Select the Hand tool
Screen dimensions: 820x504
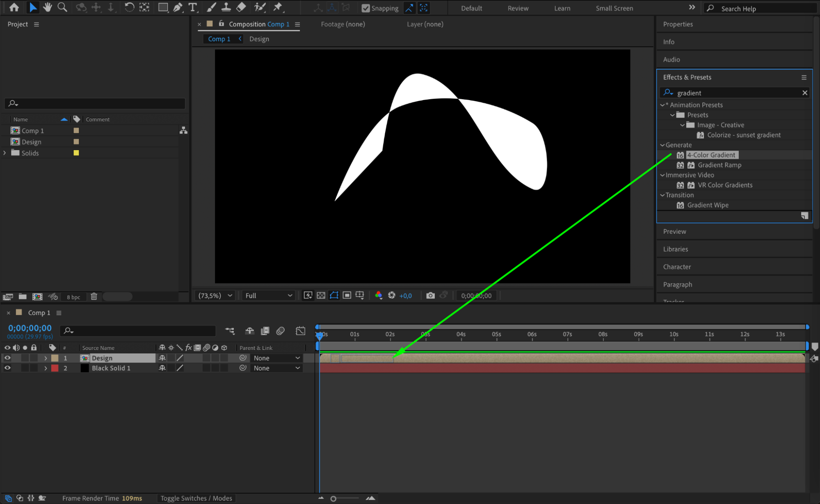[48, 7]
